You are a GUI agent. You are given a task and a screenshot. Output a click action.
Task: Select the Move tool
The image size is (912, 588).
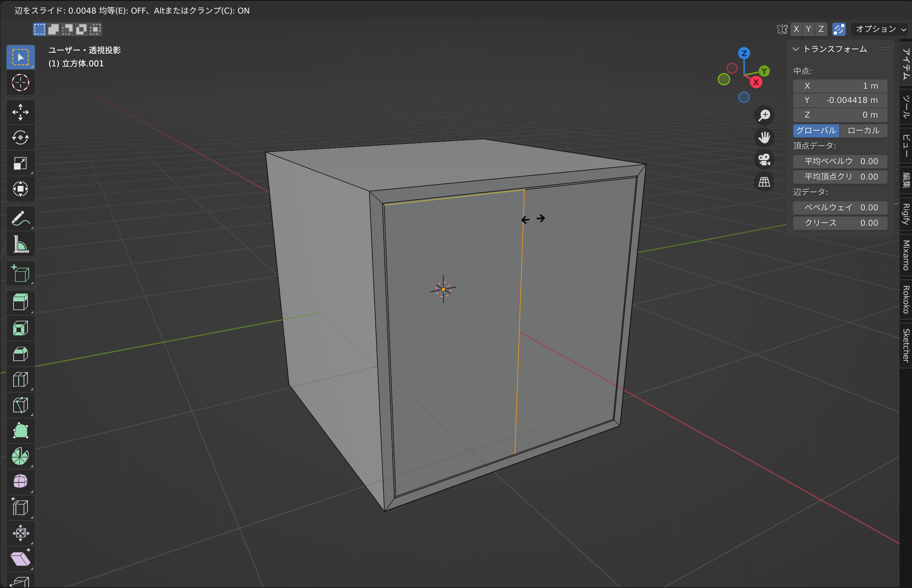[x=21, y=112]
